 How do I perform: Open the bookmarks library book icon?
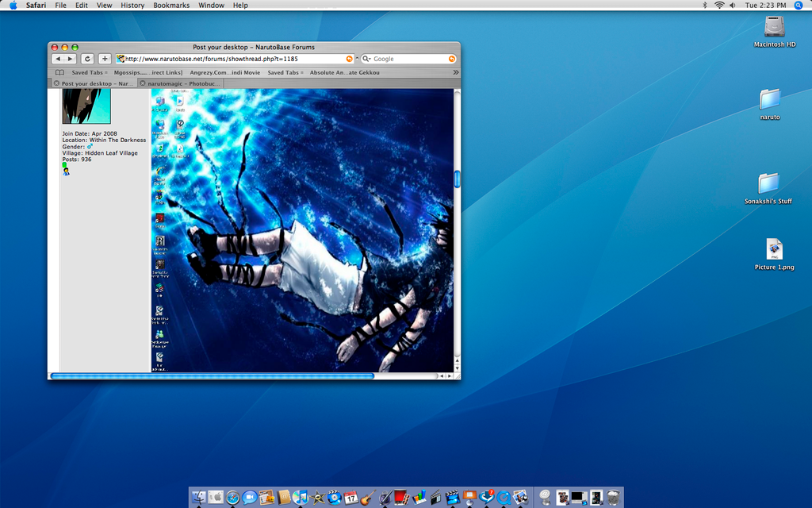[x=59, y=72]
